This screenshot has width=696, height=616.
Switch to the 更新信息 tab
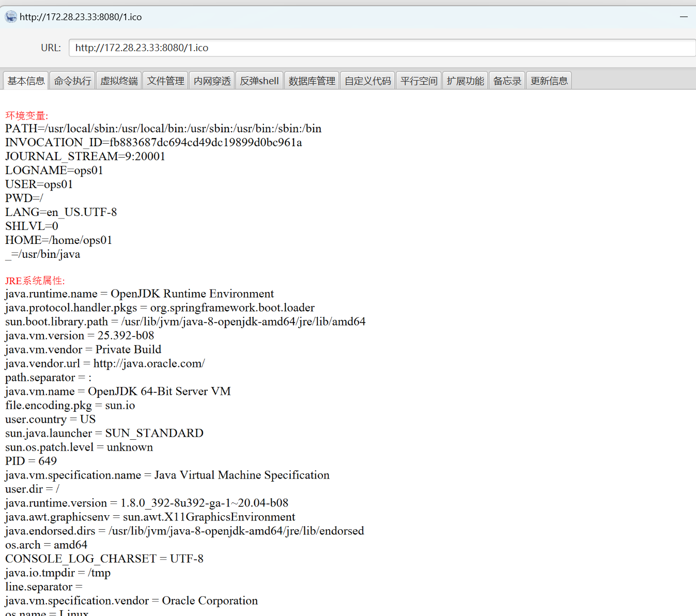click(x=549, y=81)
